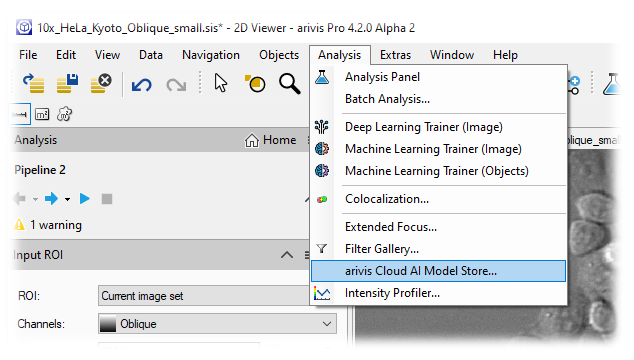The height and width of the screenshot is (360, 634).
Task: Open the Filter Gallery entry
Action: 439,249
